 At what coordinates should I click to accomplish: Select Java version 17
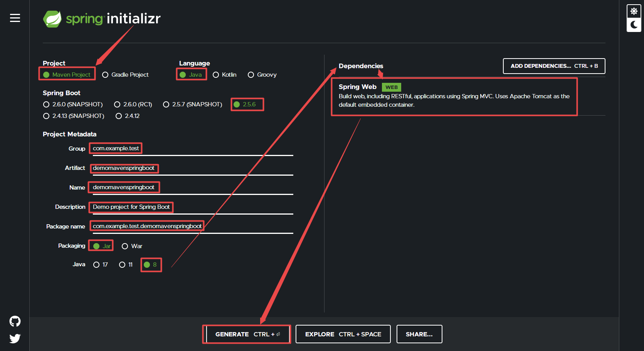[101, 265]
